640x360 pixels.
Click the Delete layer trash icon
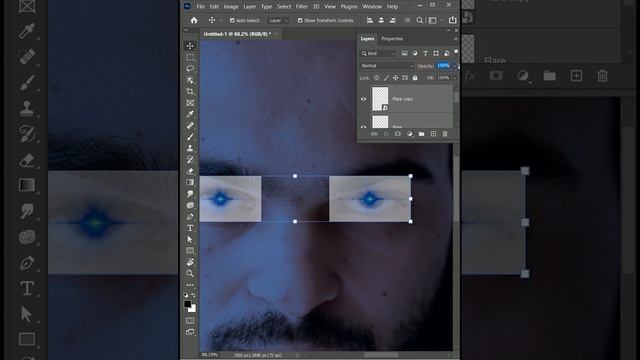(445, 134)
